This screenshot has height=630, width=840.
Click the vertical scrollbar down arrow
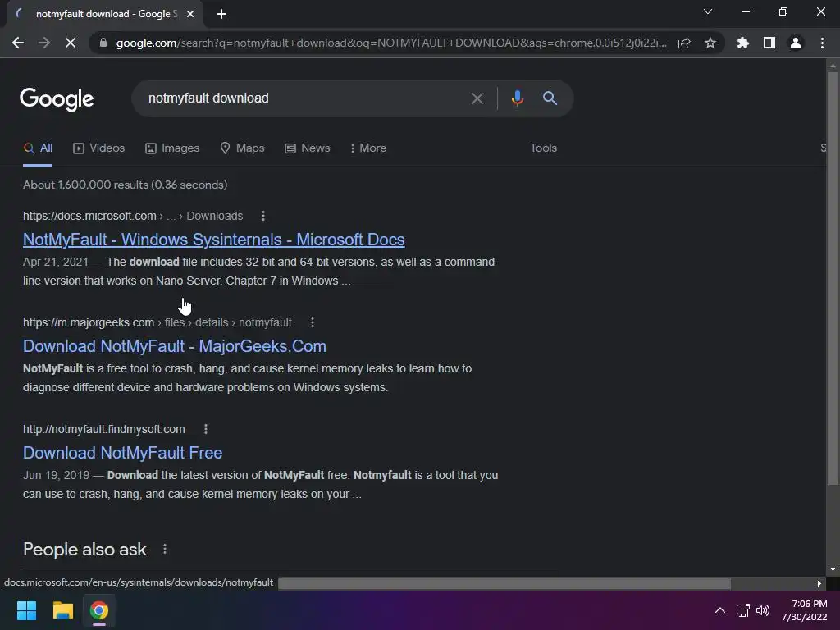pyautogui.click(x=833, y=569)
